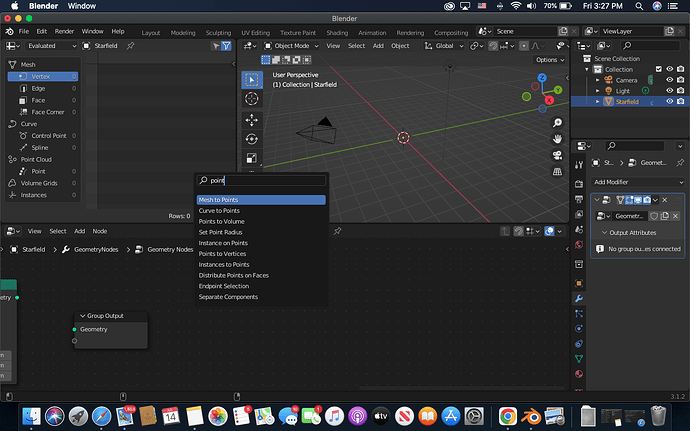This screenshot has width=690, height=431.
Task: Select the 3D Cursor tool
Action: pos(252,99)
